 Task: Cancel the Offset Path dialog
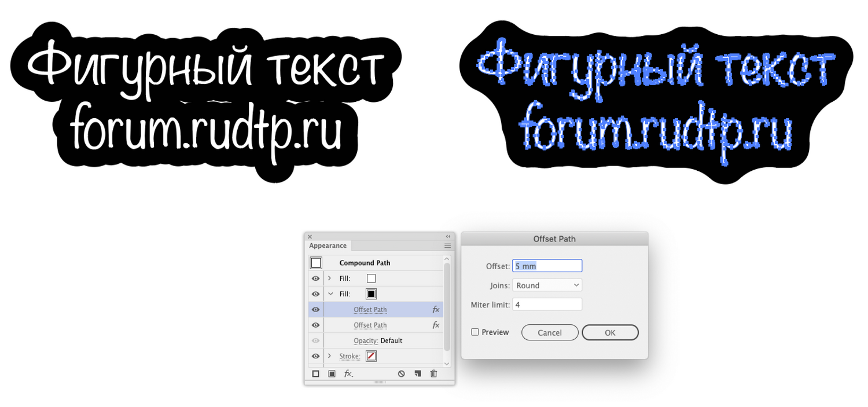[x=550, y=332]
